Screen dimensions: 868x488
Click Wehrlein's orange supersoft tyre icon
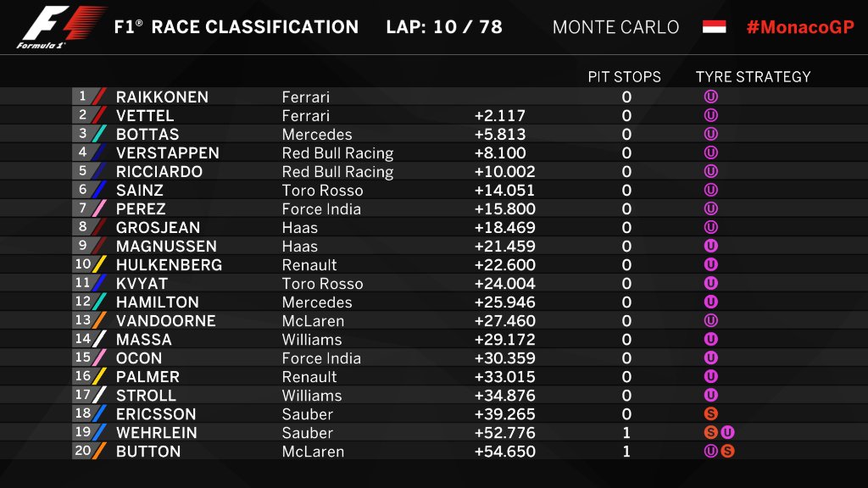click(x=711, y=433)
